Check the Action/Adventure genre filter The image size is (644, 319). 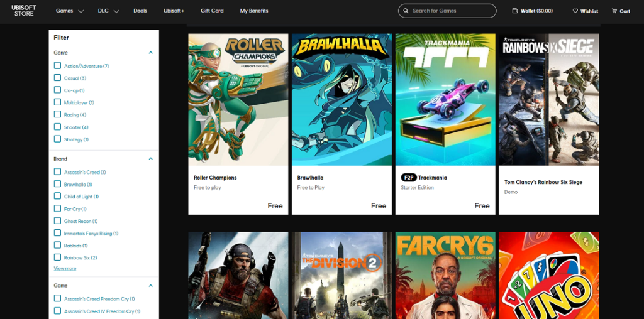pyautogui.click(x=57, y=65)
